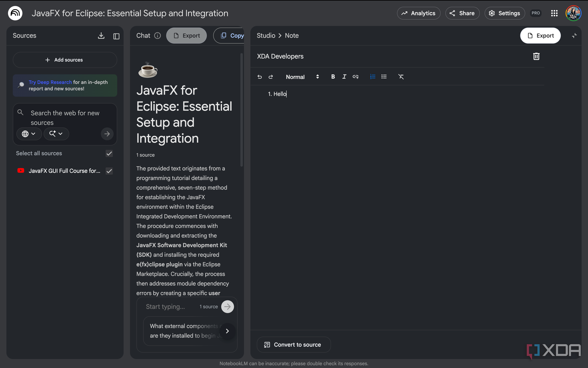Screen dimensions: 588x368
Task: Click the suggested question about external components
Action: (x=184, y=331)
